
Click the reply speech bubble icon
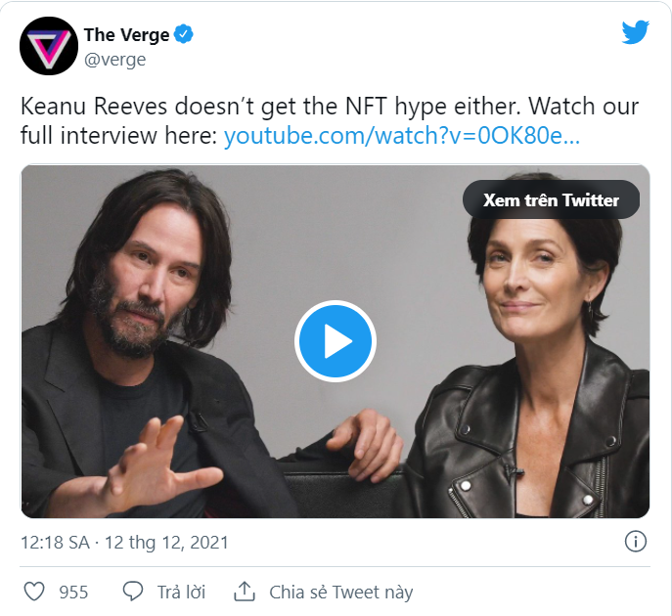pyautogui.click(x=133, y=592)
